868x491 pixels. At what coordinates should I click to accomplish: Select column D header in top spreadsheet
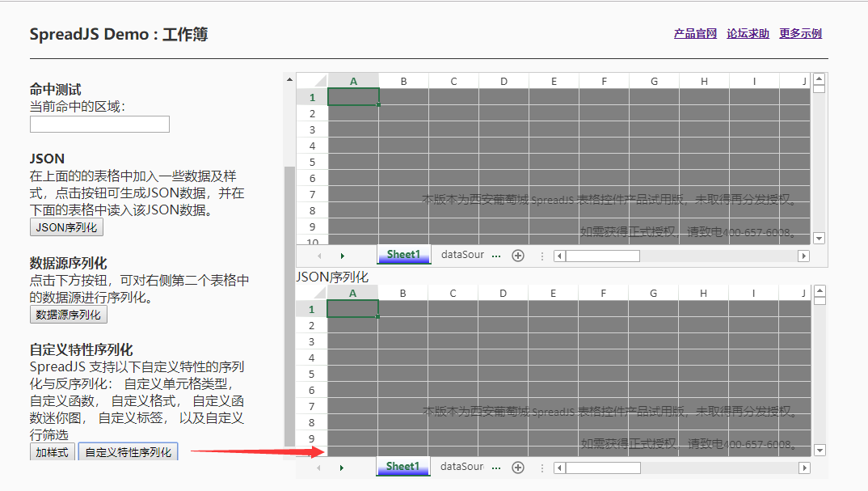pyautogui.click(x=504, y=81)
